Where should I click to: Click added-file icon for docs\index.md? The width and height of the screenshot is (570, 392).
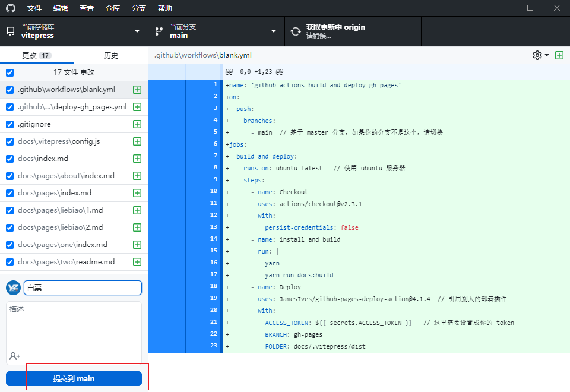pos(137,159)
